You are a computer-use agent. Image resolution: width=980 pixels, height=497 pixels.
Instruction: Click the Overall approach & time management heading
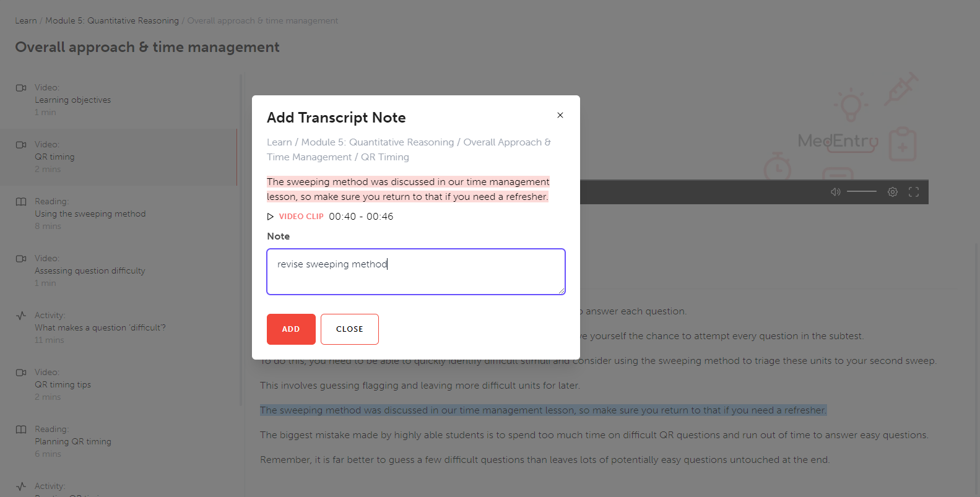pyautogui.click(x=147, y=47)
